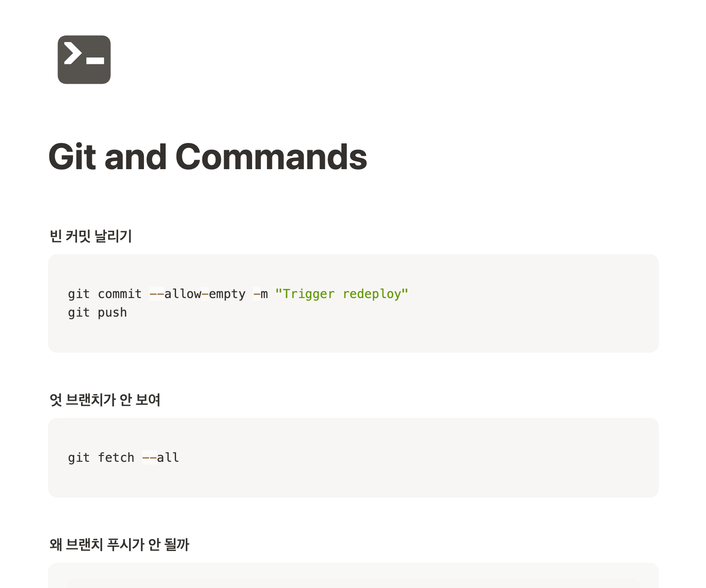Click the terminal page icon

[x=84, y=60]
